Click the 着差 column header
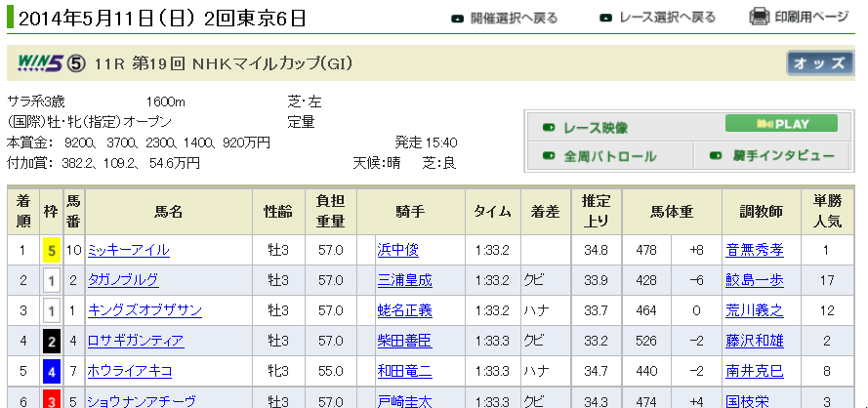Viewport: 868px width, 408px height. point(545,211)
